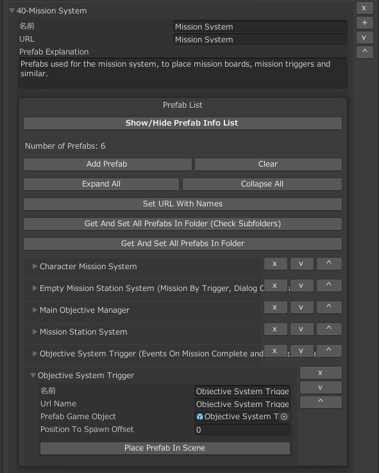Collapse All prefab entries

click(262, 184)
